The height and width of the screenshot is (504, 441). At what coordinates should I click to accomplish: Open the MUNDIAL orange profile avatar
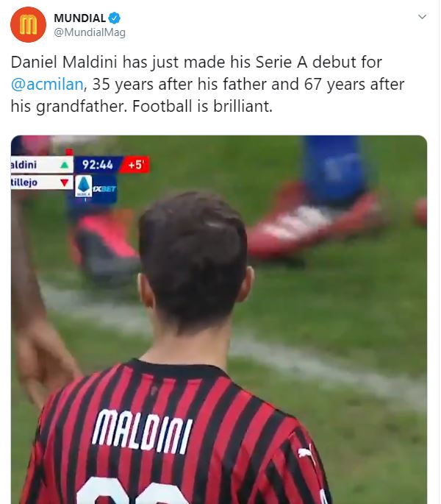click(28, 24)
